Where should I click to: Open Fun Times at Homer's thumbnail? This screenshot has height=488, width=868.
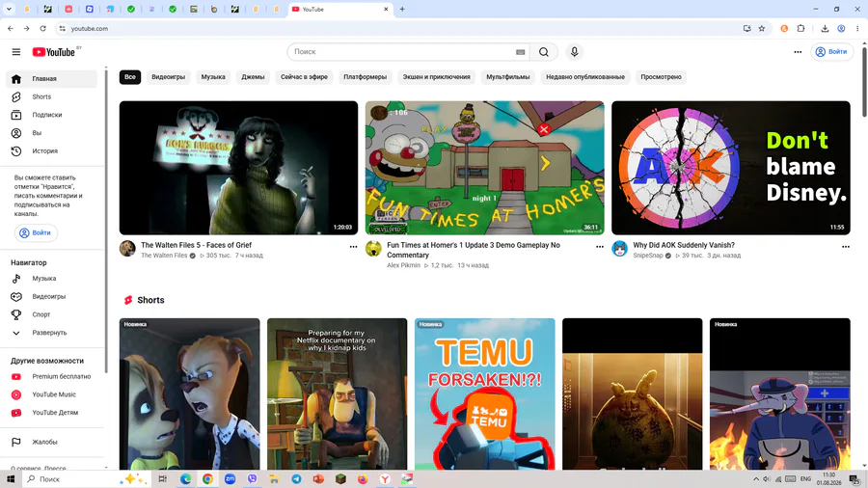click(484, 168)
